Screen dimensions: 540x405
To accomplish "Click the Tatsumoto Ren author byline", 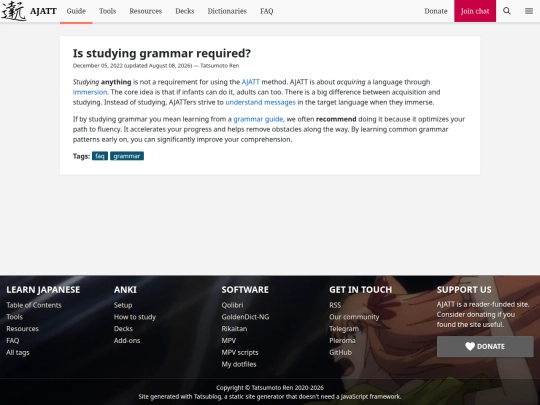I will [219, 65].
